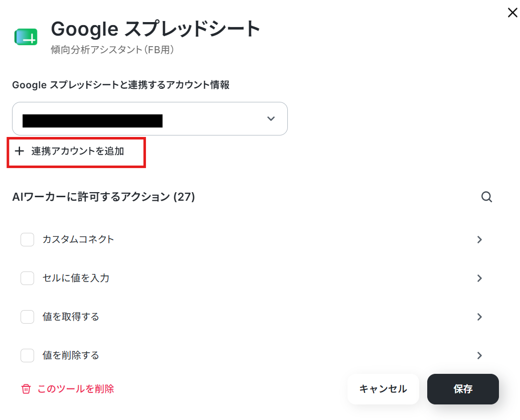Click the 保存 button

pyautogui.click(x=463, y=389)
